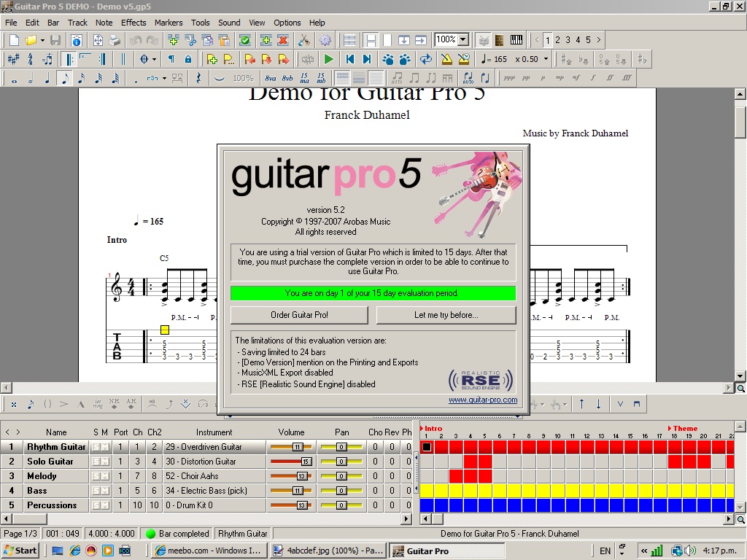Expand the open file folder dropdown arrow

point(42,41)
